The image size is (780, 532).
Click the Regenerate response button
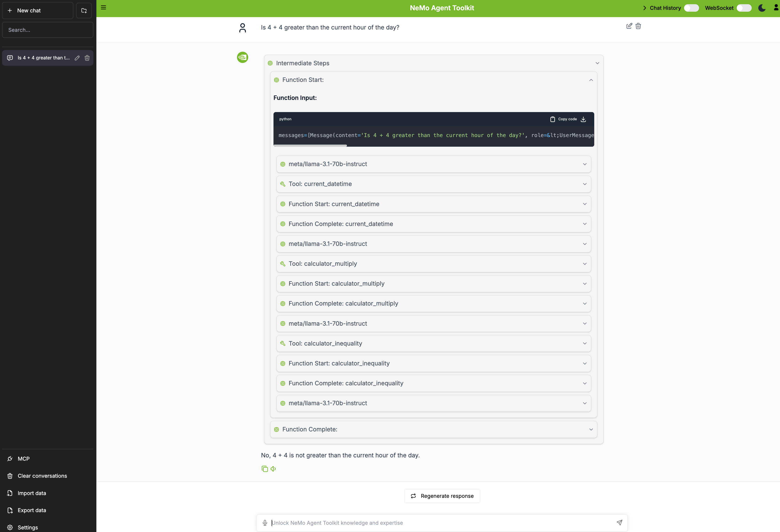pyautogui.click(x=442, y=496)
